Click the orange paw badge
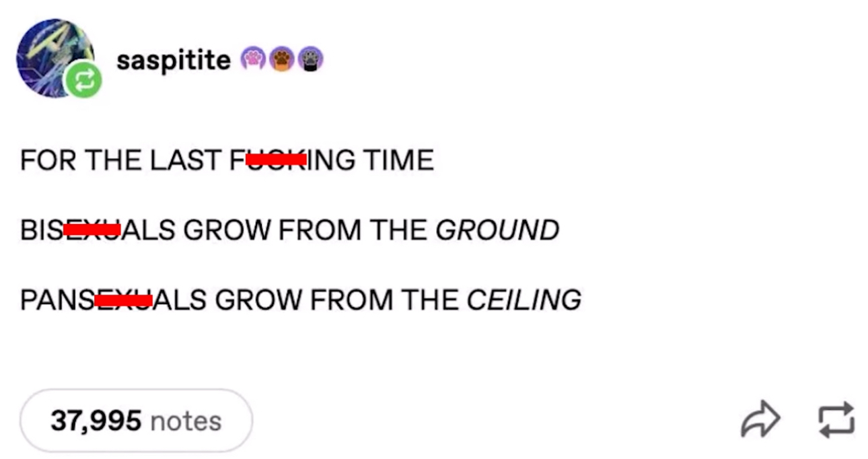This screenshot has width=868, height=459. tap(282, 59)
